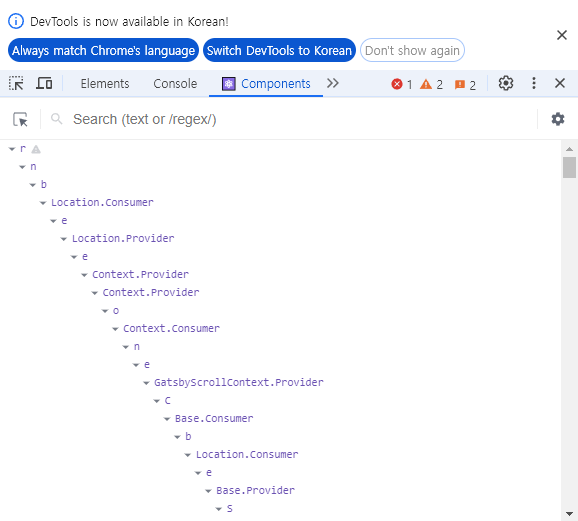Show more tabs with the double chevron

(332, 83)
